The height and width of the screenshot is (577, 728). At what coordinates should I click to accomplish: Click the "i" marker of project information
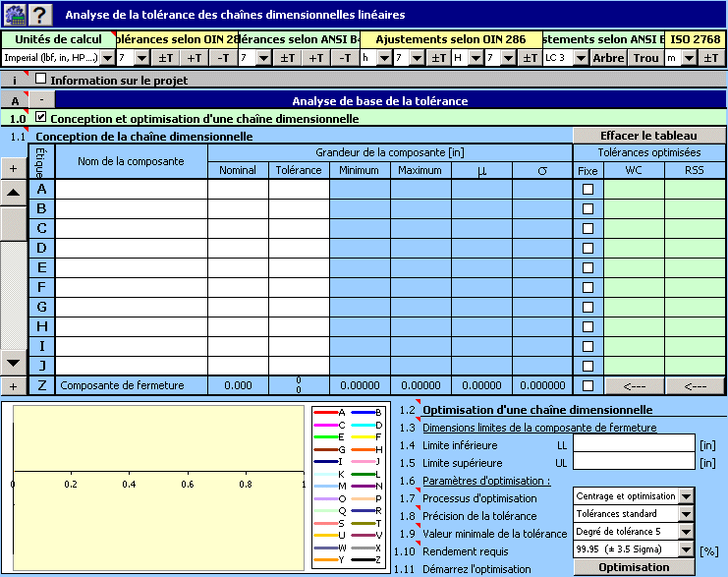click(x=15, y=81)
